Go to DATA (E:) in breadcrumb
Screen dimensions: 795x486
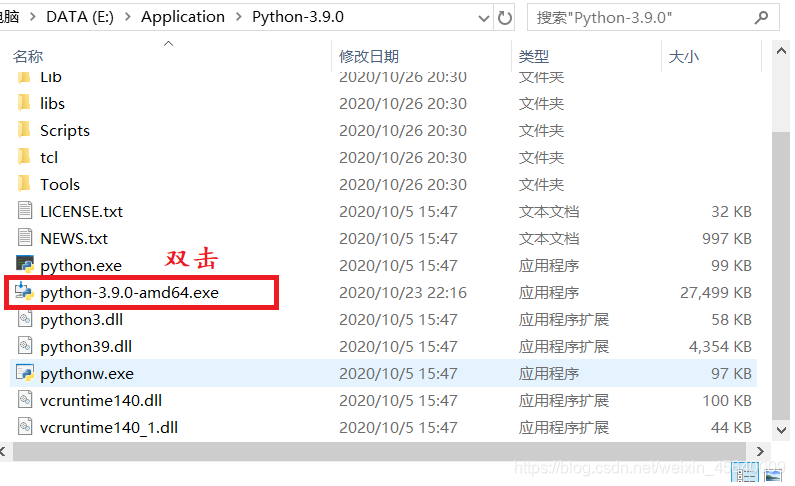pyautogui.click(x=80, y=17)
